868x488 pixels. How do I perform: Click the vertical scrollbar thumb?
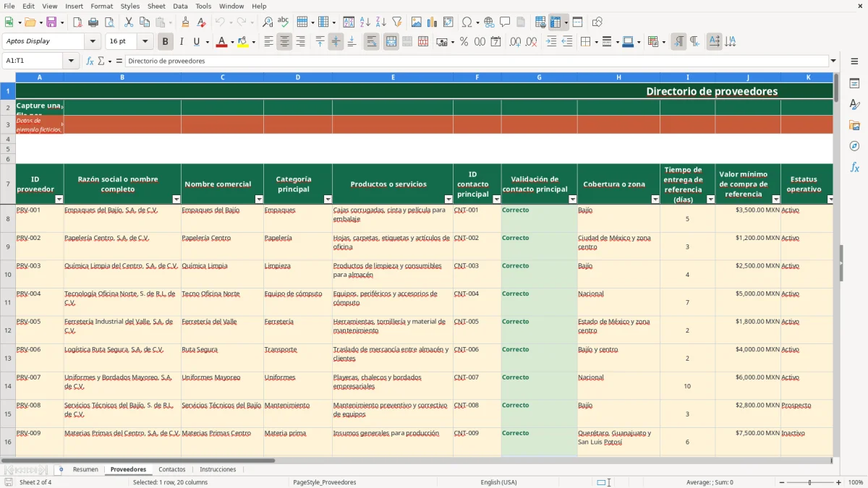pyautogui.click(x=836, y=87)
